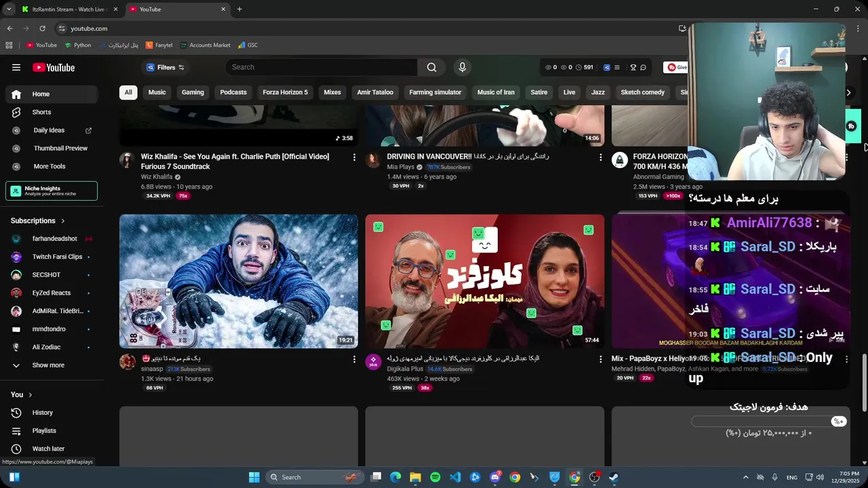Open the three-line extension menu icon
The height and width of the screenshot is (488, 868).
pos(617,67)
